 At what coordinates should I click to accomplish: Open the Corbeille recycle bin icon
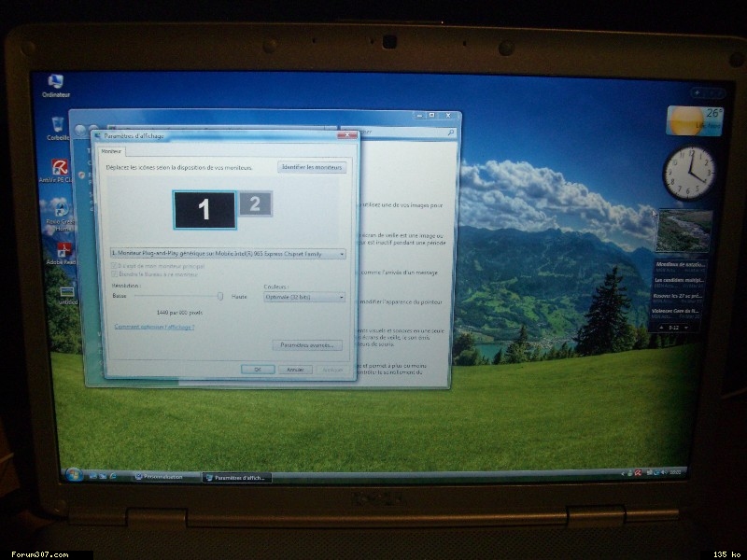(58, 125)
